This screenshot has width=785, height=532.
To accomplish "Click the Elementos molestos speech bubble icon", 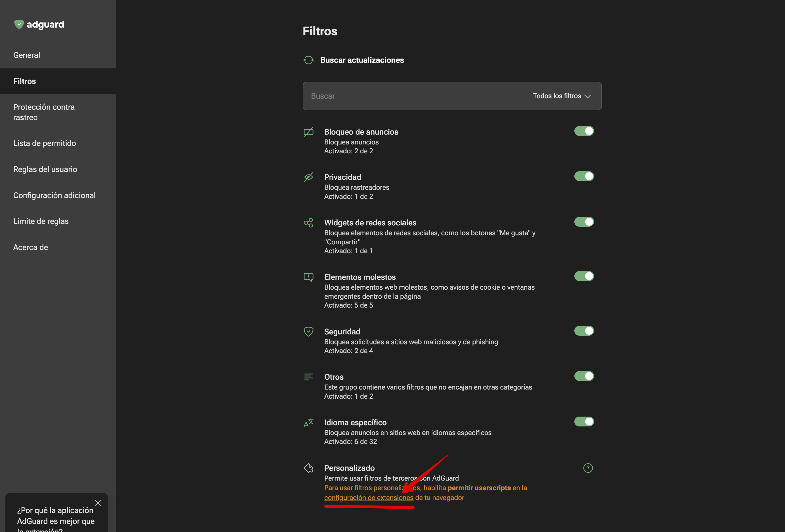I will 308,277.
